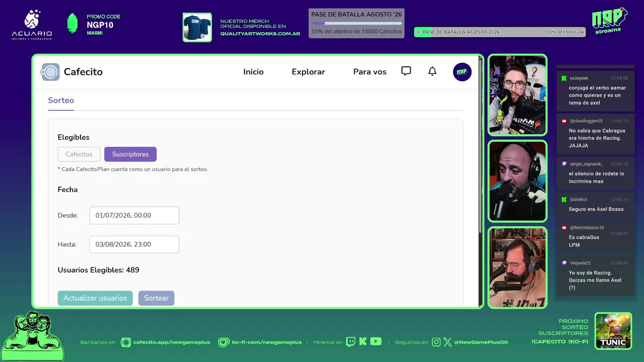Click the 'Fecha' heading
This screenshot has width=644, height=362.
tap(68, 190)
